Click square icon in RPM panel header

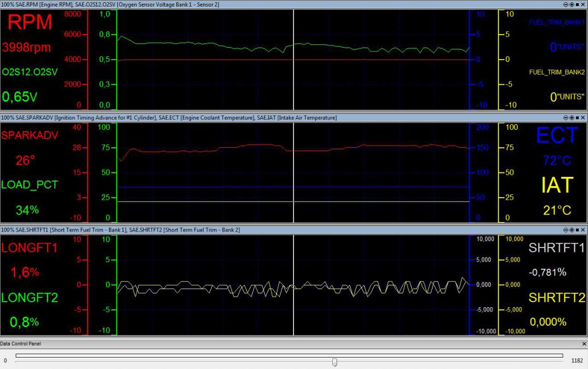[x=577, y=4]
